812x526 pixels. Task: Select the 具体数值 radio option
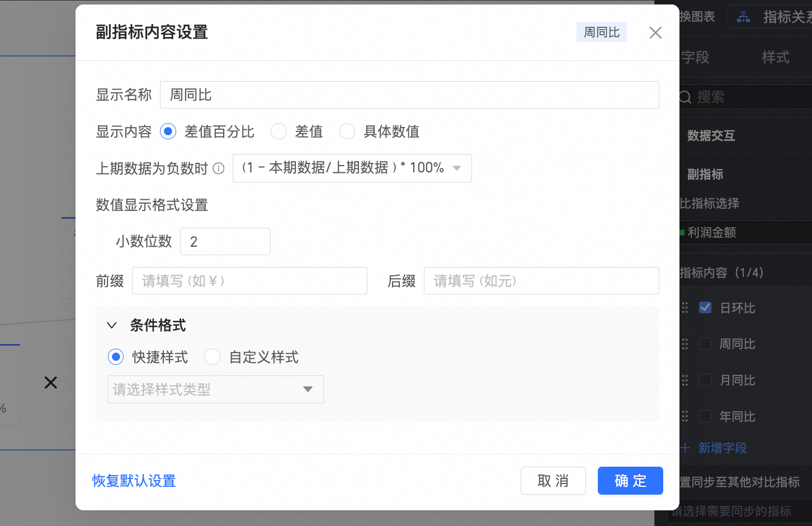[347, 131]
